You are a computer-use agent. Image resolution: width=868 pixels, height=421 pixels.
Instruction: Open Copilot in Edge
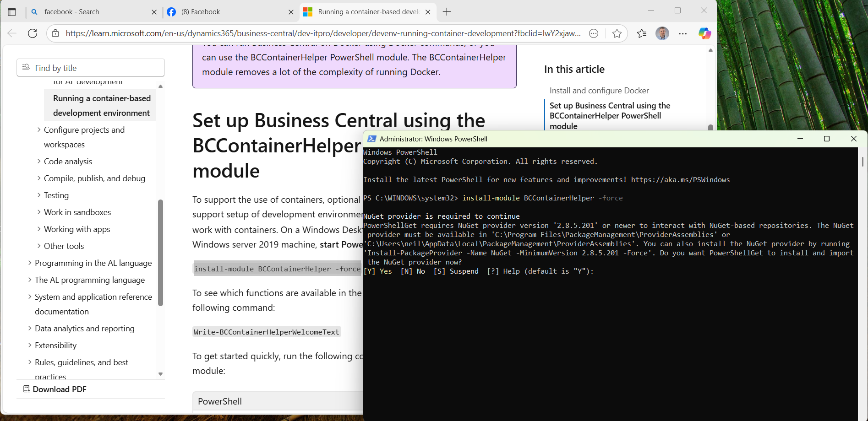(x=704, y=33)
